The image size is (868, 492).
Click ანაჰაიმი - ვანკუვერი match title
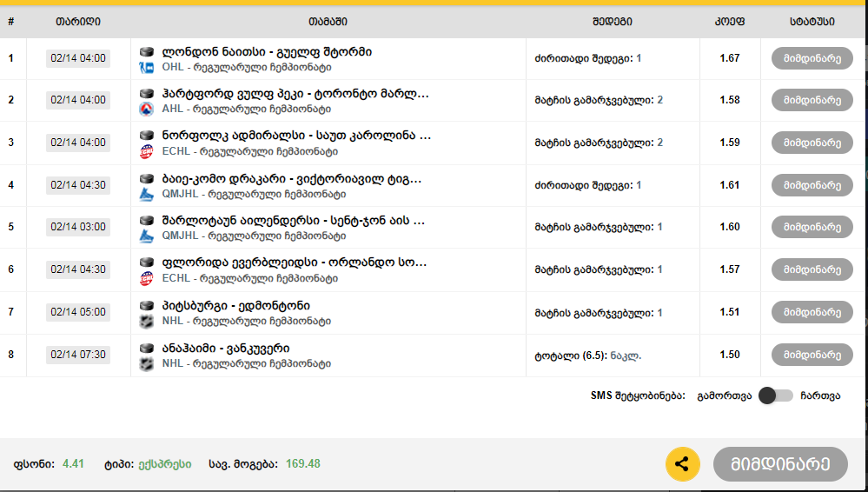click(226, 349)
